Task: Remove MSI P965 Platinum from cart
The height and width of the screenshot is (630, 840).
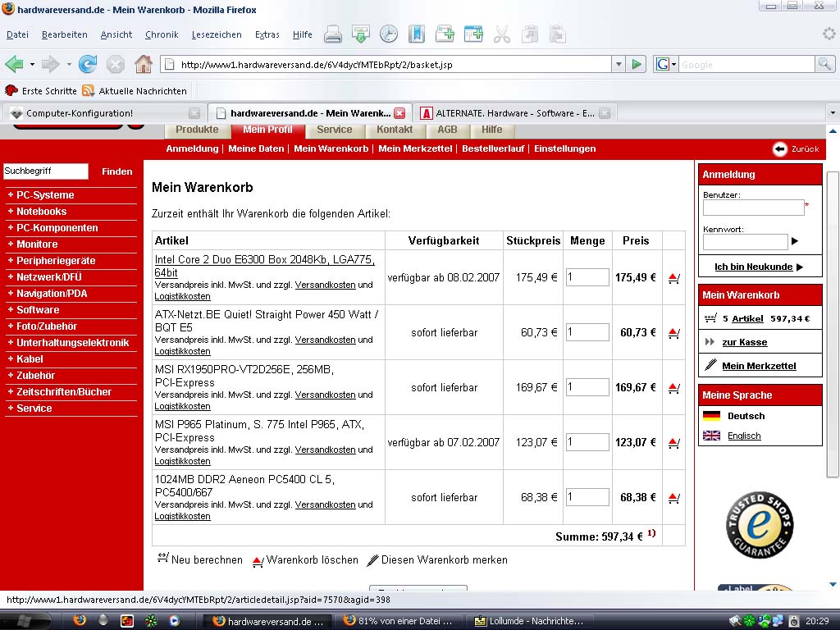Action: [674, 443]
